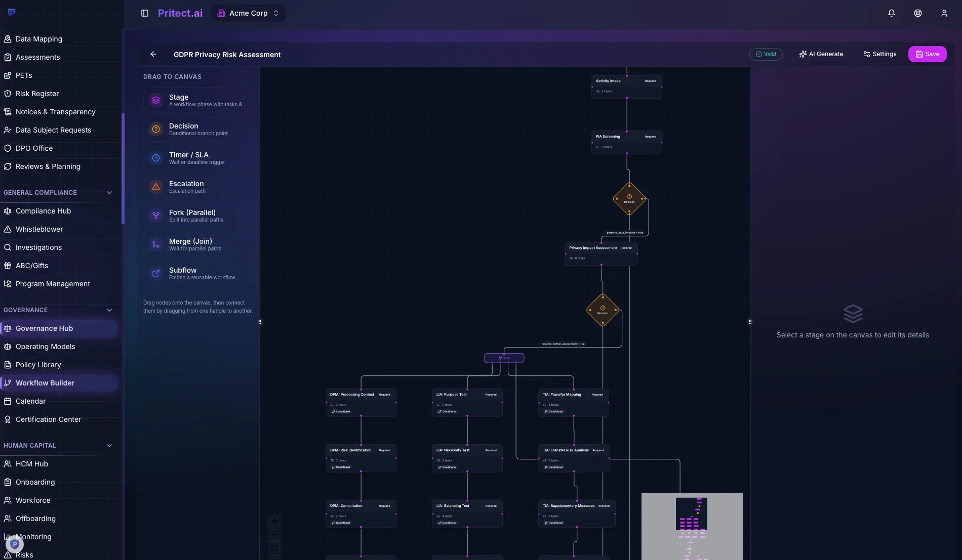Click the Valid status badge
962x560 pixels.
[x=766, y=54]
